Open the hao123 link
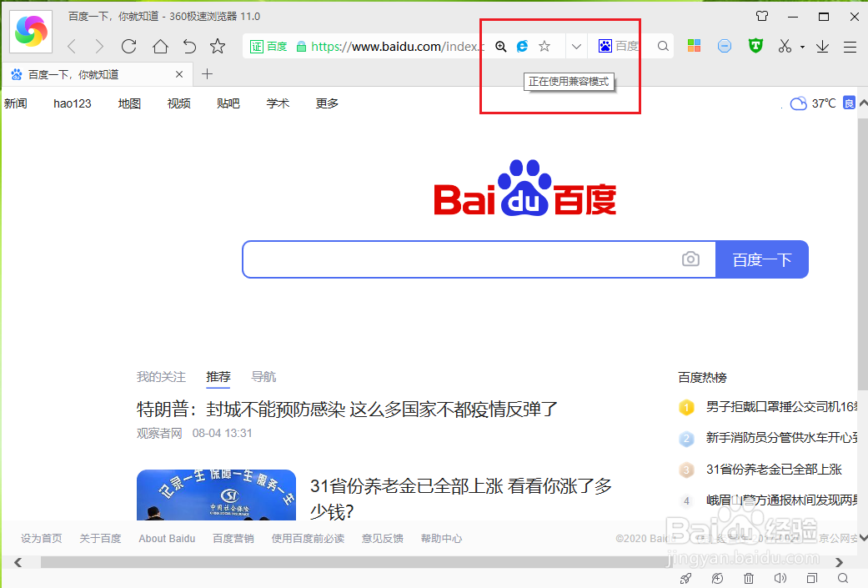Viewport: 868px width, 588px height. 73,103
